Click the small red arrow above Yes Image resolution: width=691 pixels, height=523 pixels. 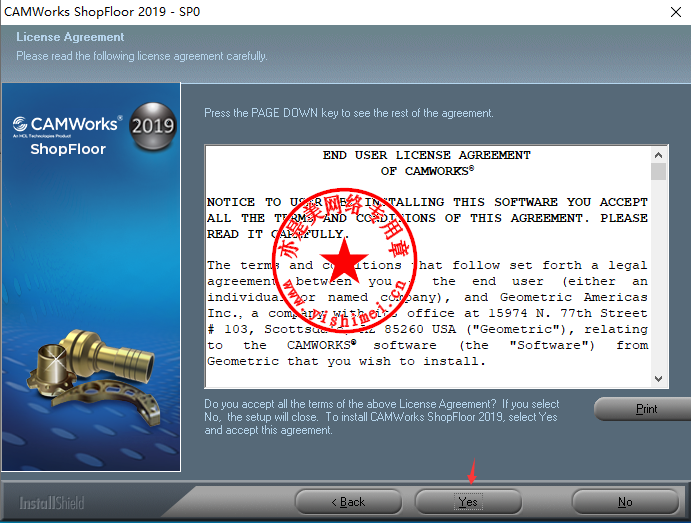click(x=471, y=470)
